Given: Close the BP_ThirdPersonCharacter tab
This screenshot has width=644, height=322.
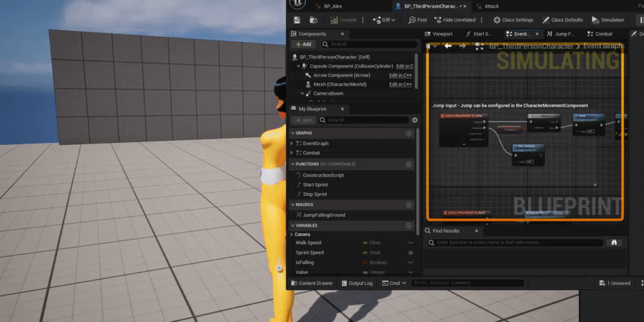Looking at the screenshot, I should coord(466,6).
